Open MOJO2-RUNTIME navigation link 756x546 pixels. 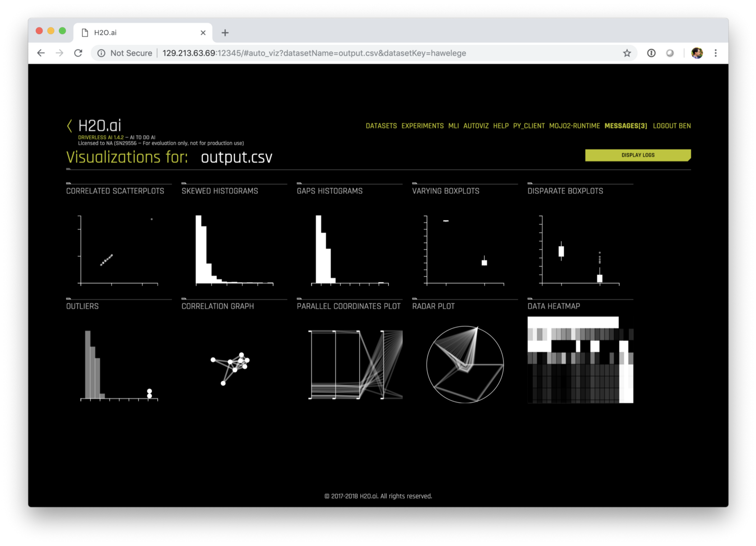click(574, 126)
